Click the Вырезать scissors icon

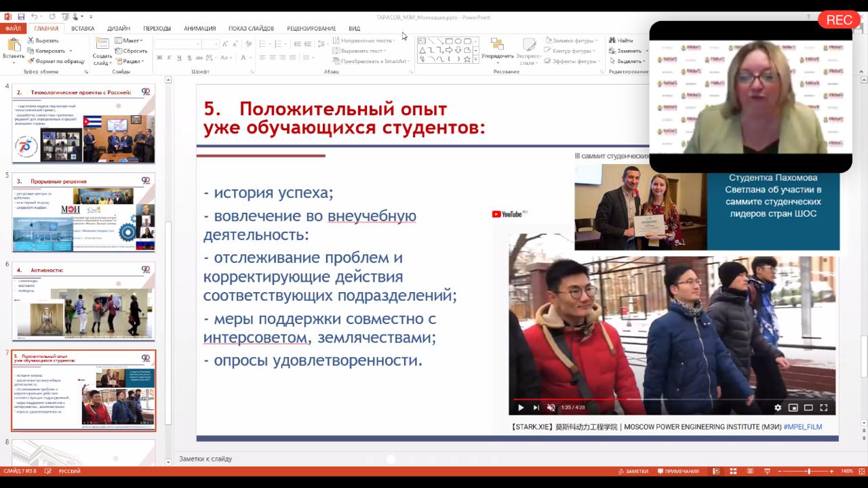31,41
